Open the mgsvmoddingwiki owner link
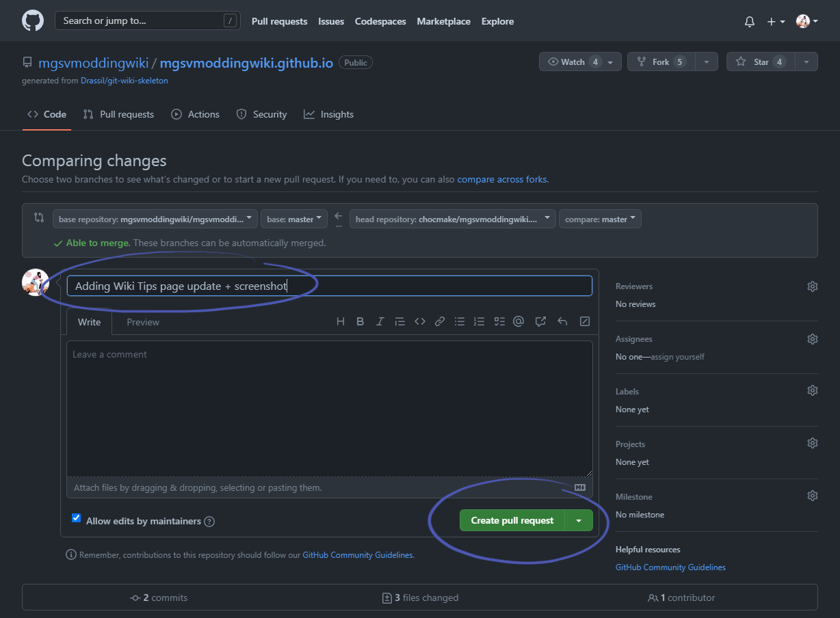840x618 pixels. click(x=93, y=63)
